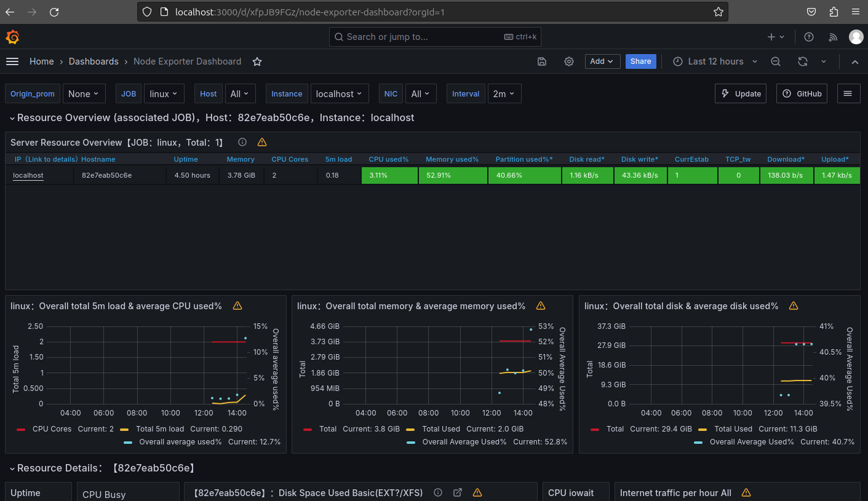Screen dimensions: 868x501
Task: Refresh the dashboard with the refresh icon
Action: point(803,61)
